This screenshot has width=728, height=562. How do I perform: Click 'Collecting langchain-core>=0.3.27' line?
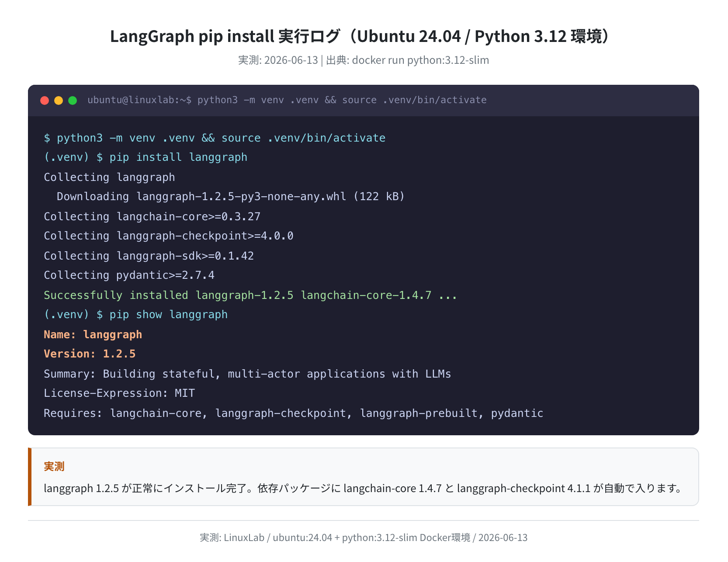pyautogui.click(x=152, y=217)
